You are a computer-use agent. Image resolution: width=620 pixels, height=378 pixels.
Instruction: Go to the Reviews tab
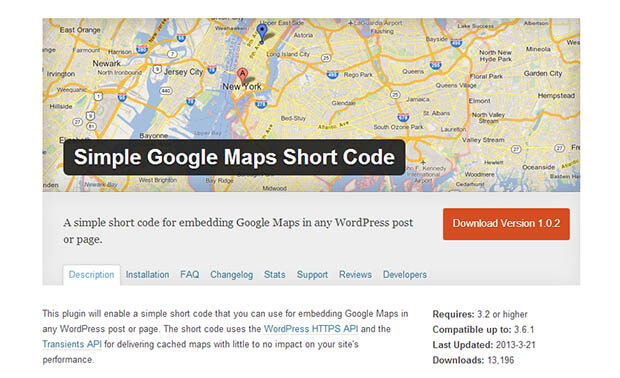tap(355, 274)
